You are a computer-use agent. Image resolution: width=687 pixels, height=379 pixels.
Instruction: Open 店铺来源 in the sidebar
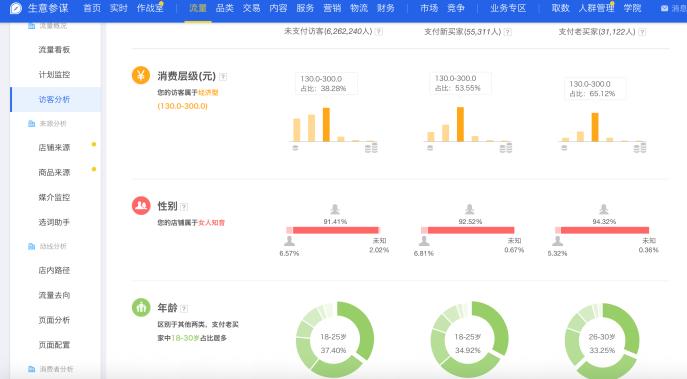[x=54, y=148]
